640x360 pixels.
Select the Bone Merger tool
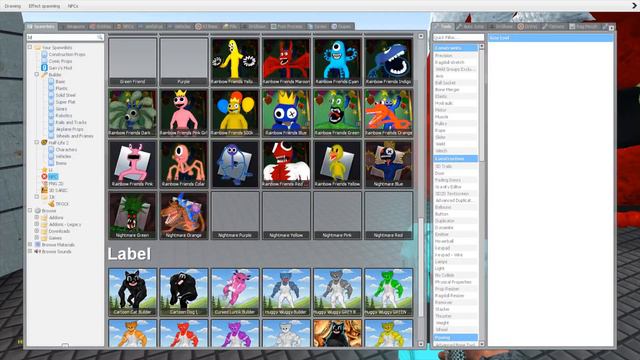[x=455, y=89]
